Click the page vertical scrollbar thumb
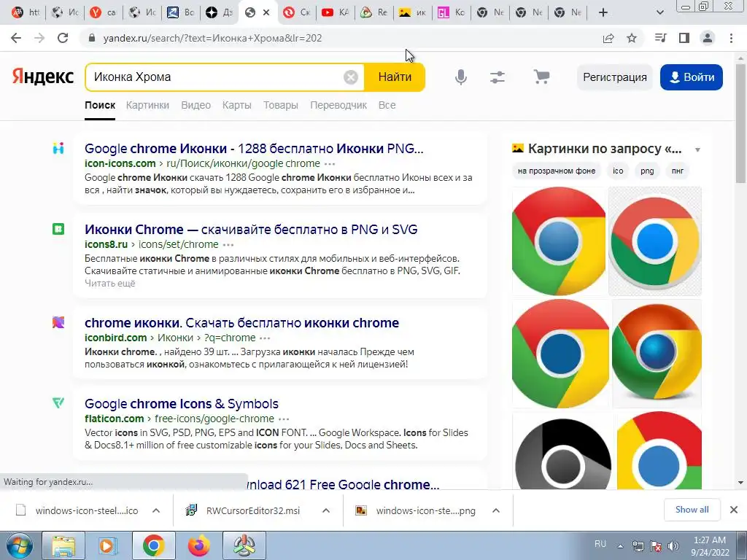This screenshot has width=747, height=560. click(740, 122)
